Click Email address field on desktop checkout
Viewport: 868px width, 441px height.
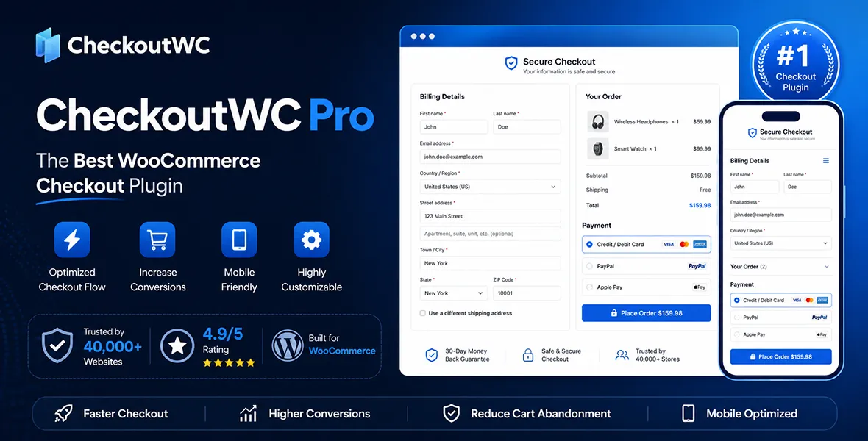coord(490,157)
